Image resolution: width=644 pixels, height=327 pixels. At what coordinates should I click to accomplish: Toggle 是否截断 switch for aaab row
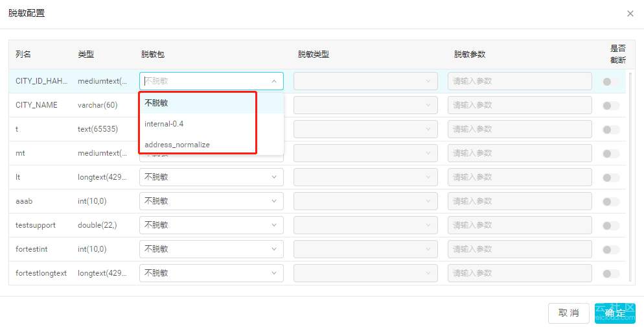[611, 202]
